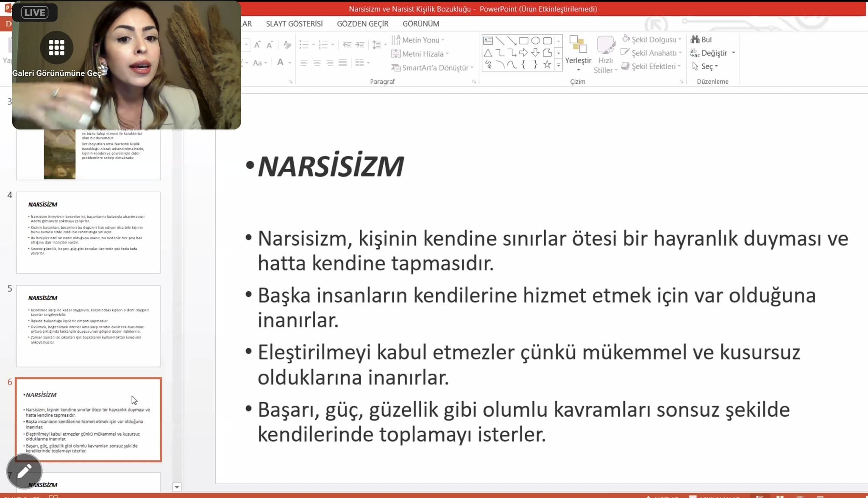Click the bullet list icon
Image resolution: width=868 pixels, height=498 pixels.
(x=303, y=45)
